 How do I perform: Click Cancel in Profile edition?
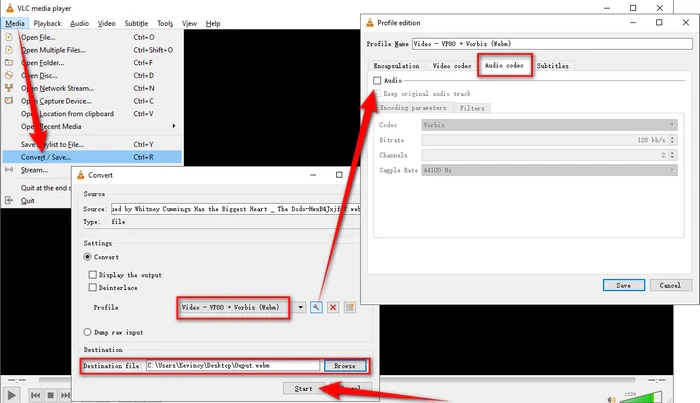point(671,285)
